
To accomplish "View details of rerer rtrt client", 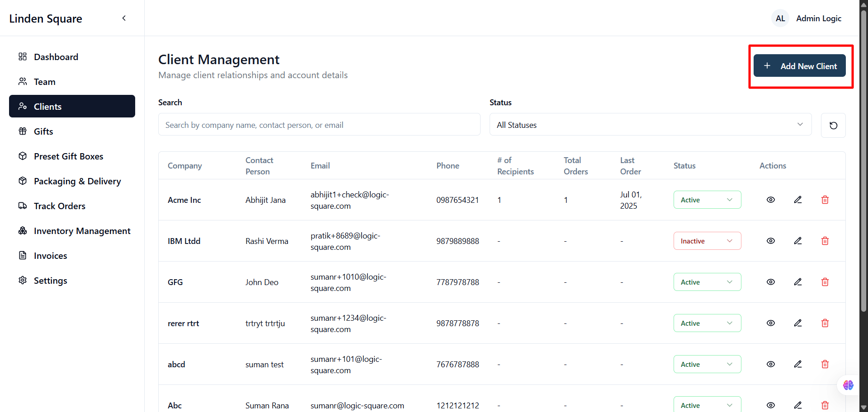I will [x=771, y=323].
